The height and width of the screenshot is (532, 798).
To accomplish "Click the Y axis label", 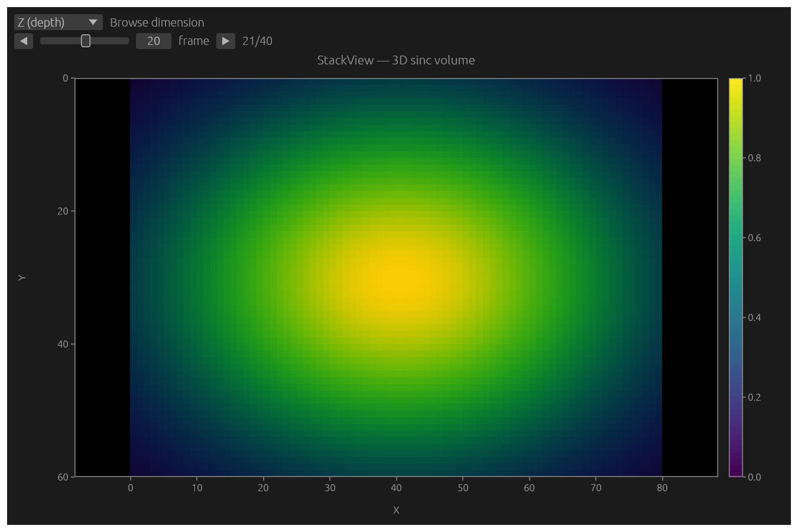I will pyautogui.click(x=22, y=277).
